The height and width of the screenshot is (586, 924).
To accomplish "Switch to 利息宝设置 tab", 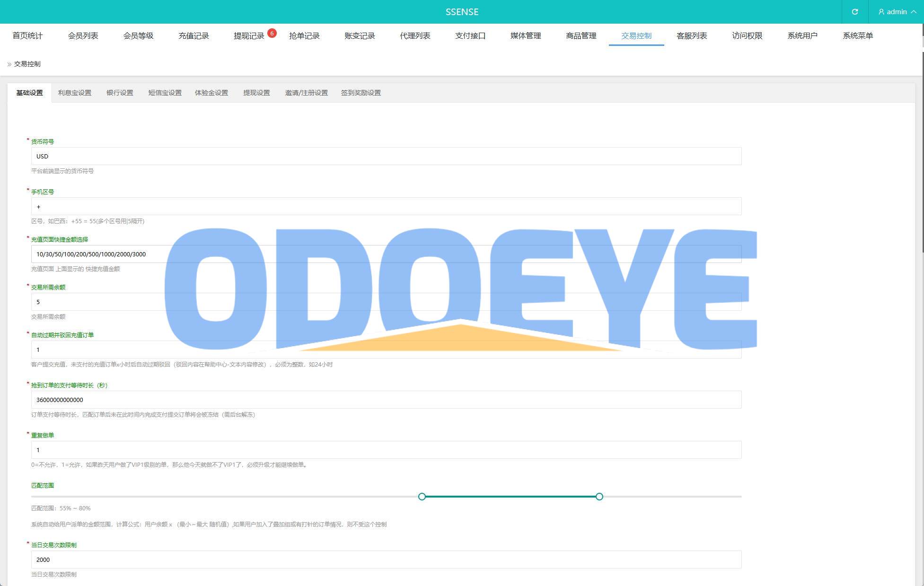I will [75, 93].
